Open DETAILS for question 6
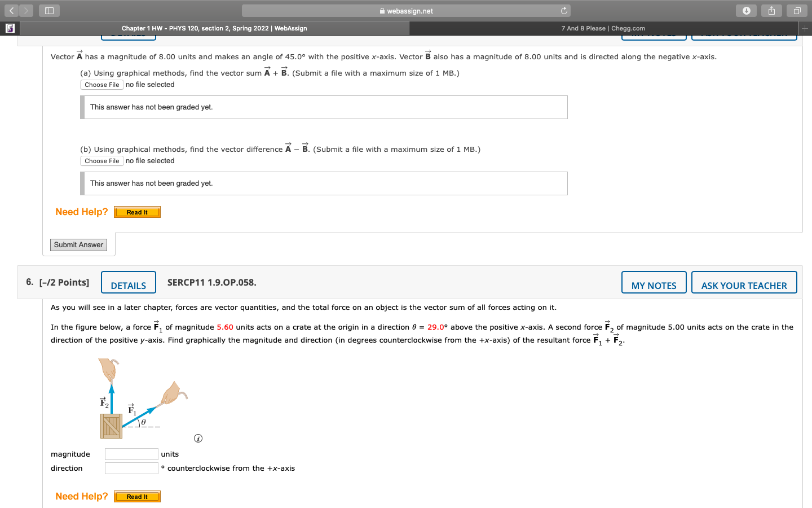Screen dimensions: 812x508 (x=128, y=282)
